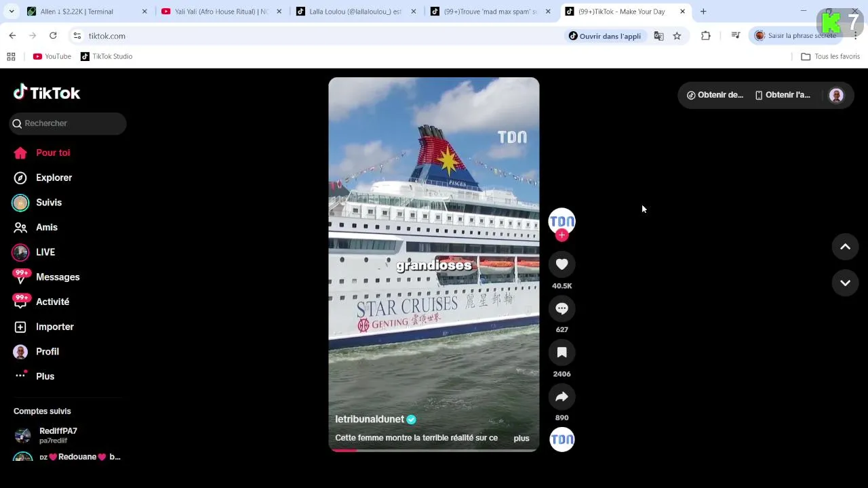Open letribunaldunet username link
868x488 pixels.
coord(370,420)
